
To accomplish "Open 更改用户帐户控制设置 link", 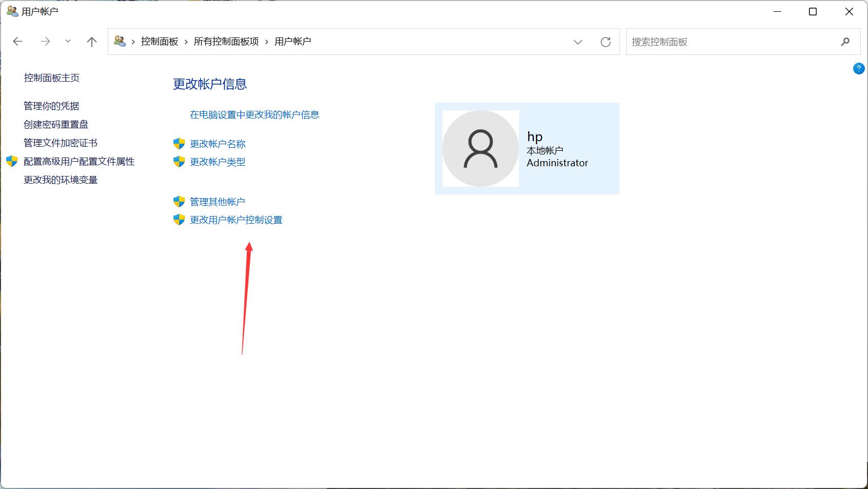I will 236,220.
